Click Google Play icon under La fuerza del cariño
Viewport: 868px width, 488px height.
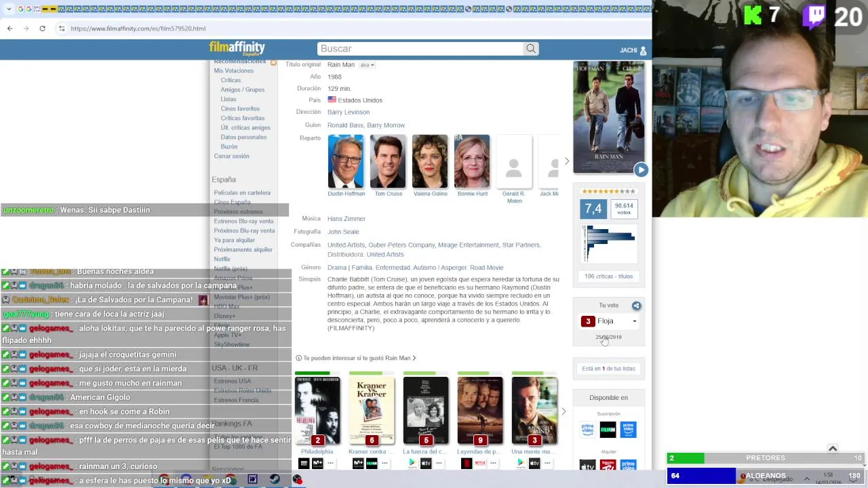point(412,463)
